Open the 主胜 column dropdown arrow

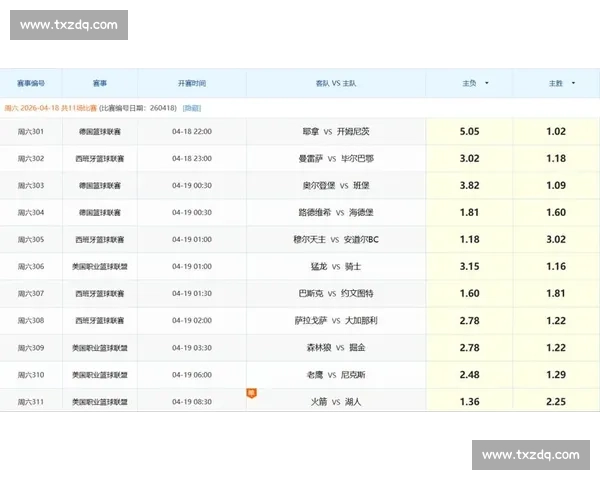tap(573, 83)
